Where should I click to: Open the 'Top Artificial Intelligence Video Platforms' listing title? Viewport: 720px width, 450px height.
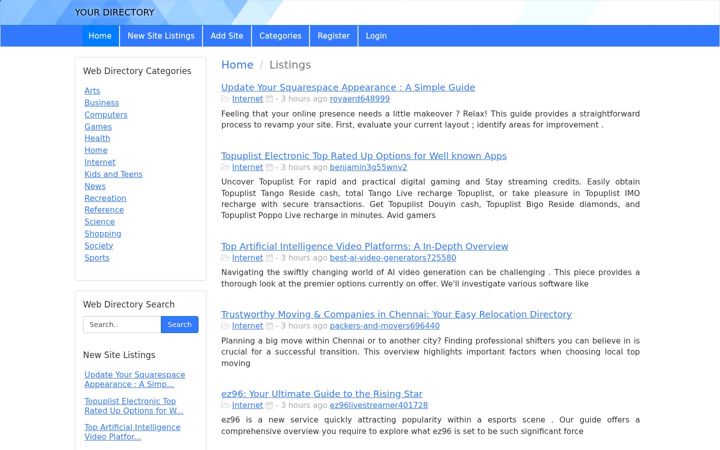(365, 246)
